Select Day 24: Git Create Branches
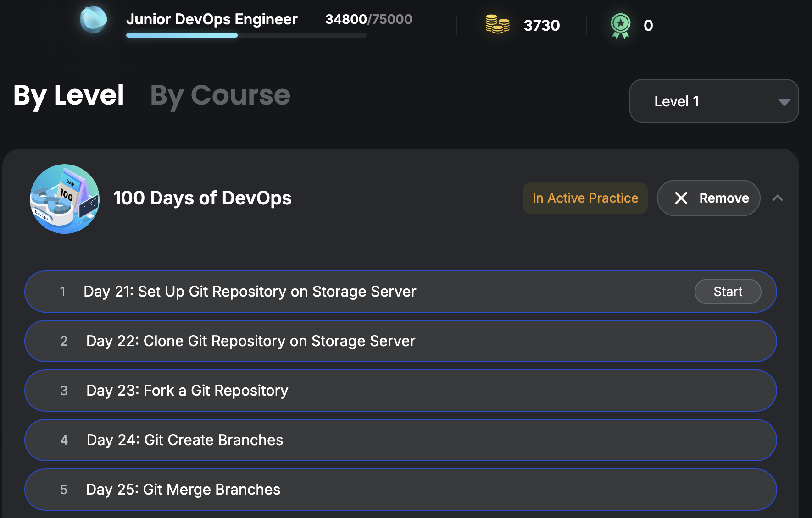This screenshot has width=812, height=518. click(x=185, y=440)
